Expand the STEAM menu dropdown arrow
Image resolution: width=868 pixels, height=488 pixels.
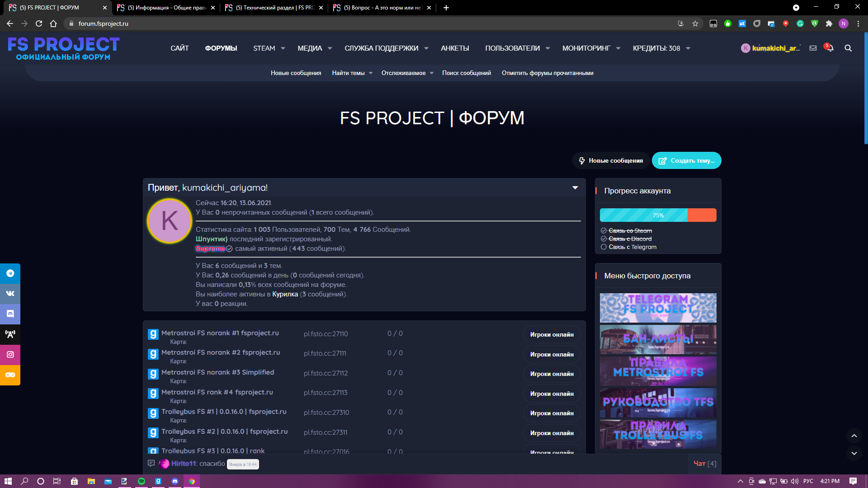(283, 48)
